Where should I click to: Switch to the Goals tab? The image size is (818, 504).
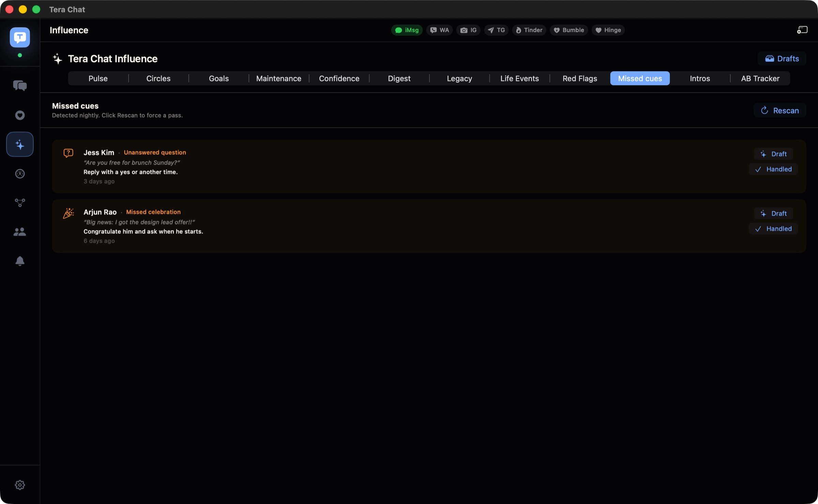point(219,78)
